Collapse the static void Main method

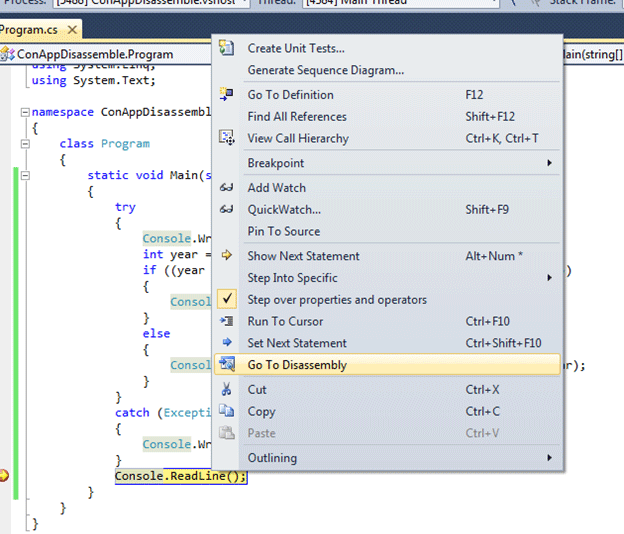pyautogui.click(x=25, y=175)
